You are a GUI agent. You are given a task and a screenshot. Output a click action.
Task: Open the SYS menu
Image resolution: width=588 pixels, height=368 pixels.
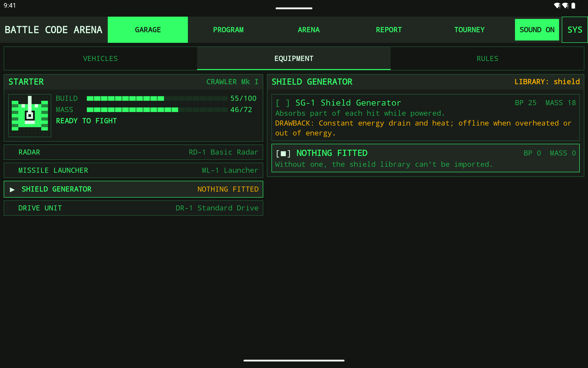point(575,30)
